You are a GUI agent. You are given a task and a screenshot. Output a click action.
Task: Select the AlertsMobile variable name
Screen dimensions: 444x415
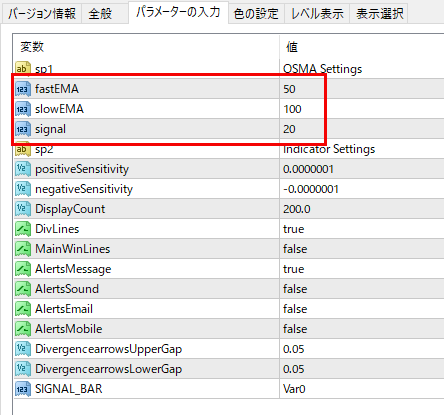[69, 329]
